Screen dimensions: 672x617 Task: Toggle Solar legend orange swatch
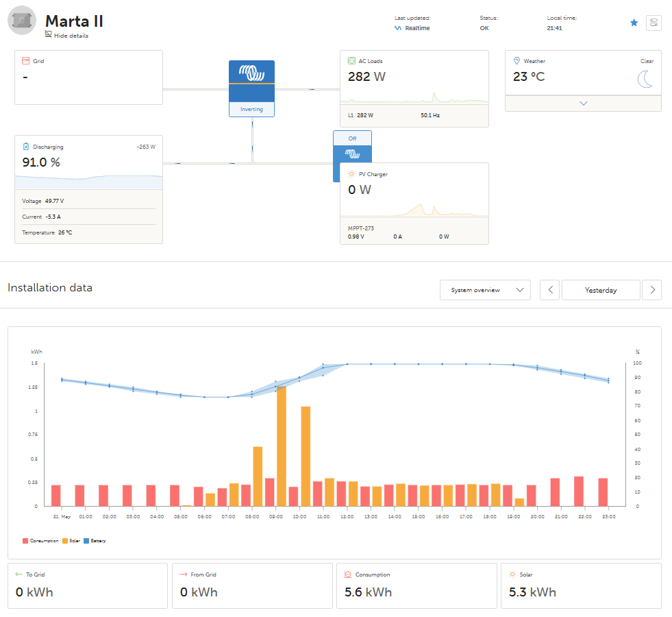[x=65, y=541]
